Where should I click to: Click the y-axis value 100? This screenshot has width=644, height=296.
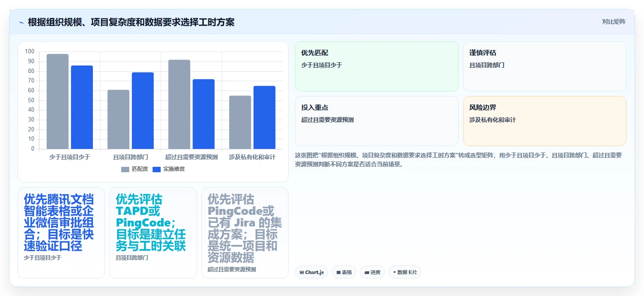(x=30, y=52)
